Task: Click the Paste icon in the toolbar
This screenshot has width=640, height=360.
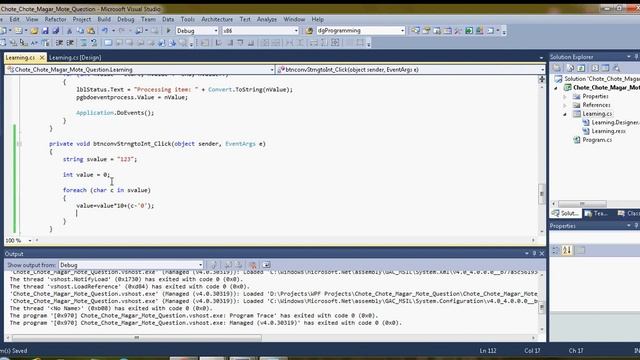Action: point(91,31)
